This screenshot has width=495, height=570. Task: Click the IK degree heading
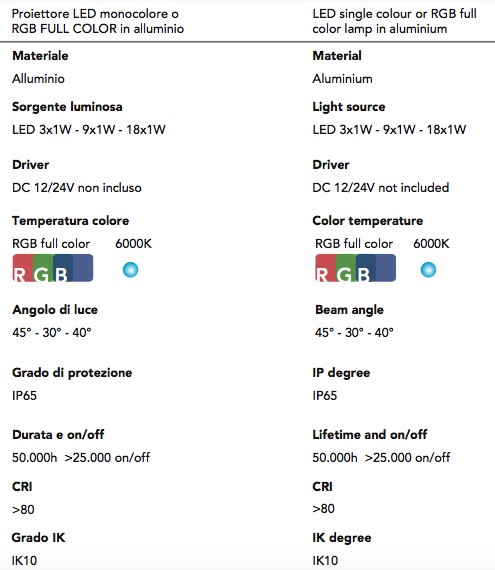point(342,538)
